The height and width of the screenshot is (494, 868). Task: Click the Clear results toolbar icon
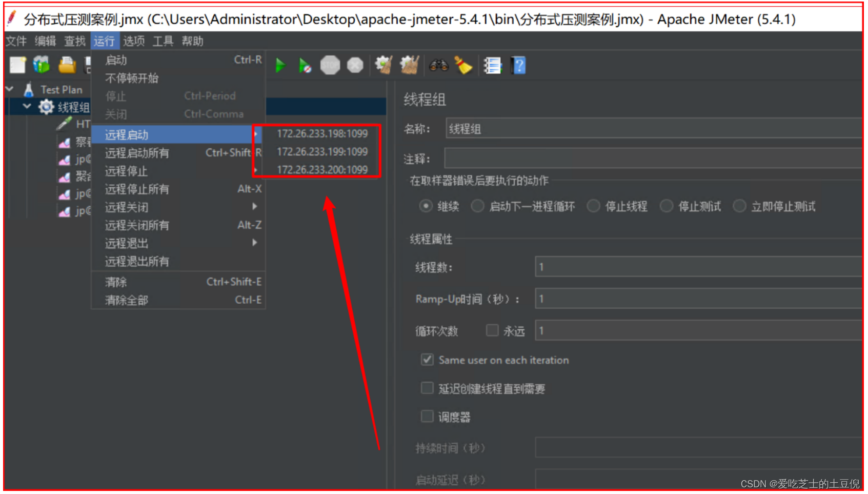tap(383, 65)
